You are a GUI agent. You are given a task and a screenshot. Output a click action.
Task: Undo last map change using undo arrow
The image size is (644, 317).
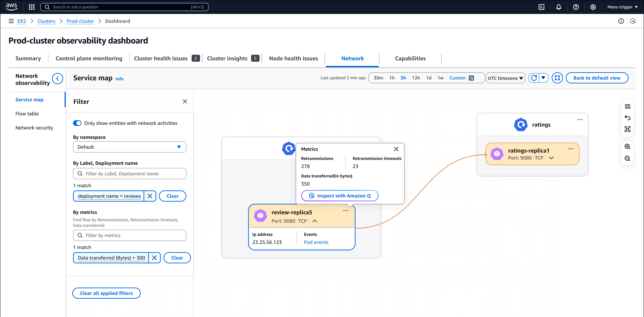628,118
